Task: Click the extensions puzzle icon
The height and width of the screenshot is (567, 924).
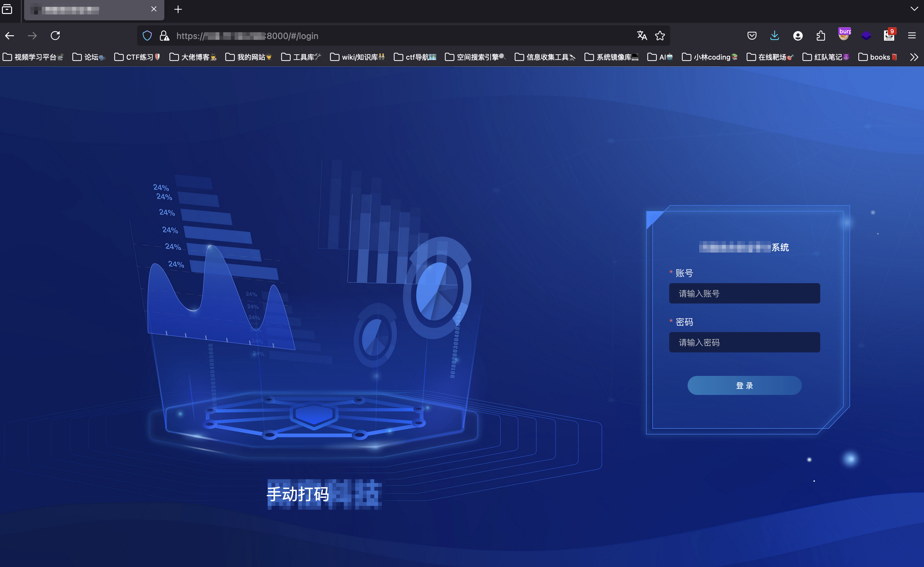Action: coord(821,36)
